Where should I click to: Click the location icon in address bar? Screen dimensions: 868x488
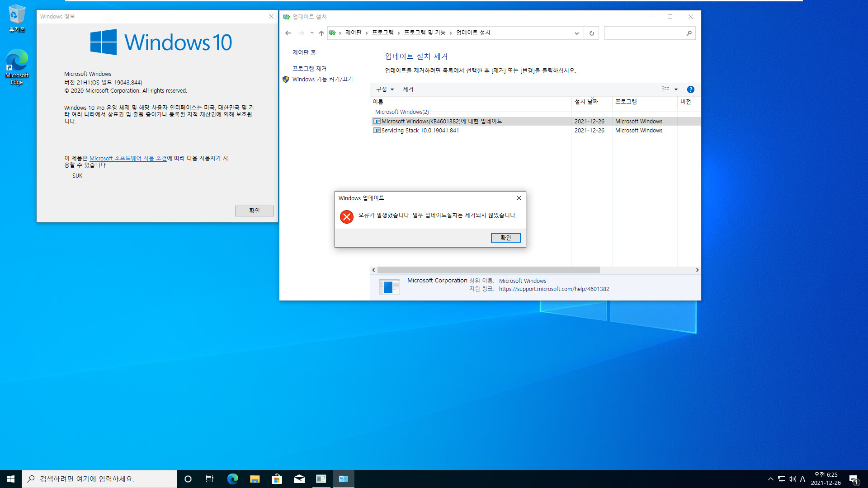coord(332,33)
